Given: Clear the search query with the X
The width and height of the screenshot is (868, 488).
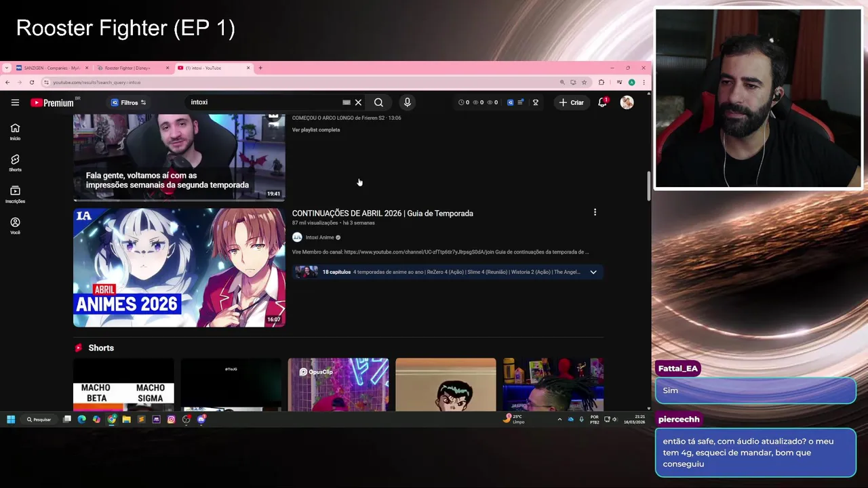Looking at the screenshot, I should coord(358,102).
